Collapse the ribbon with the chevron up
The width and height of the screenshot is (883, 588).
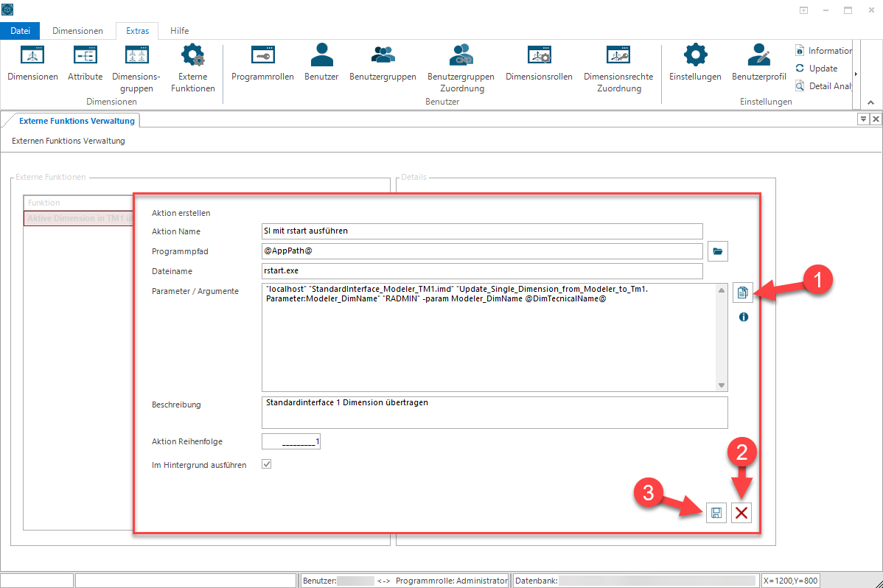coord(870,102)
